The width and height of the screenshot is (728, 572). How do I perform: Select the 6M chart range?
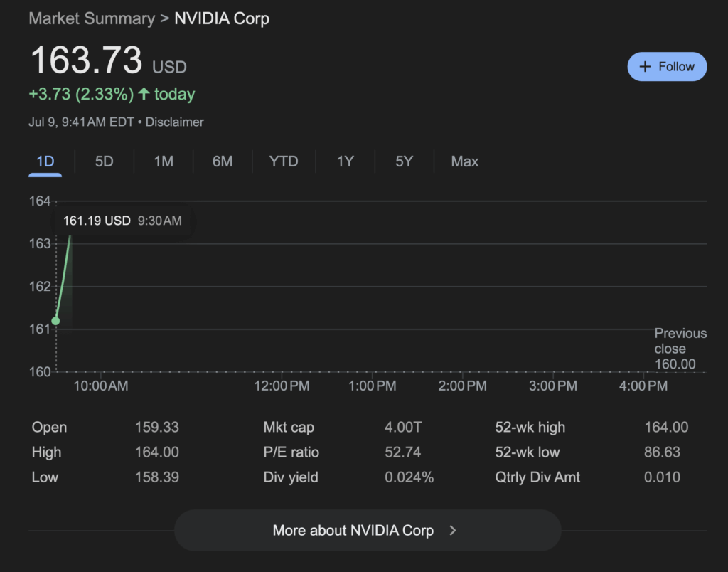pyautogui.click(x=223, y=161)
